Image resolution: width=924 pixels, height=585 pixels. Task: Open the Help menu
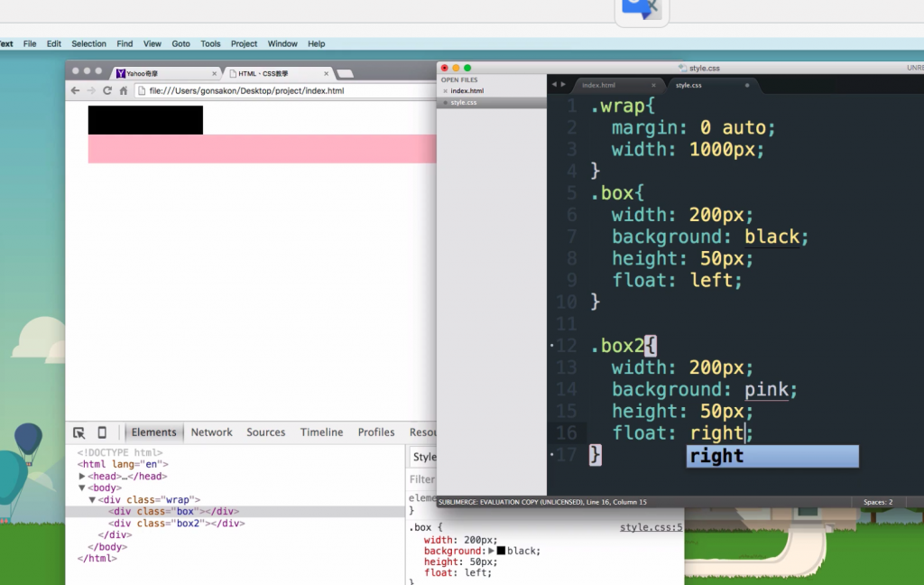[317, 43]
